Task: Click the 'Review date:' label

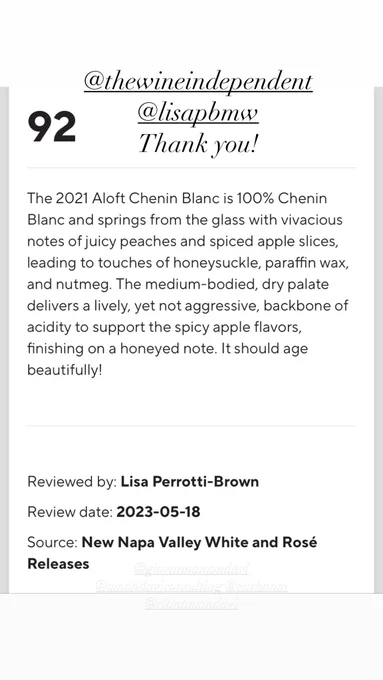Action: 70,512
